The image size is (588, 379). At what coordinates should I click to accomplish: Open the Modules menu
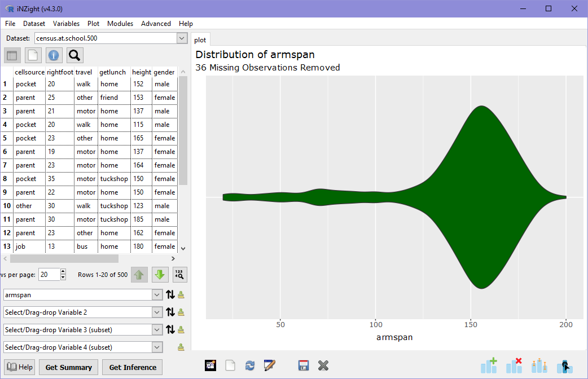coord(120,24)
